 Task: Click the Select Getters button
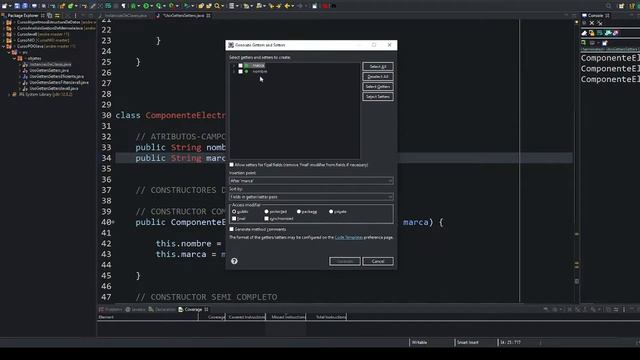[378, 87]
